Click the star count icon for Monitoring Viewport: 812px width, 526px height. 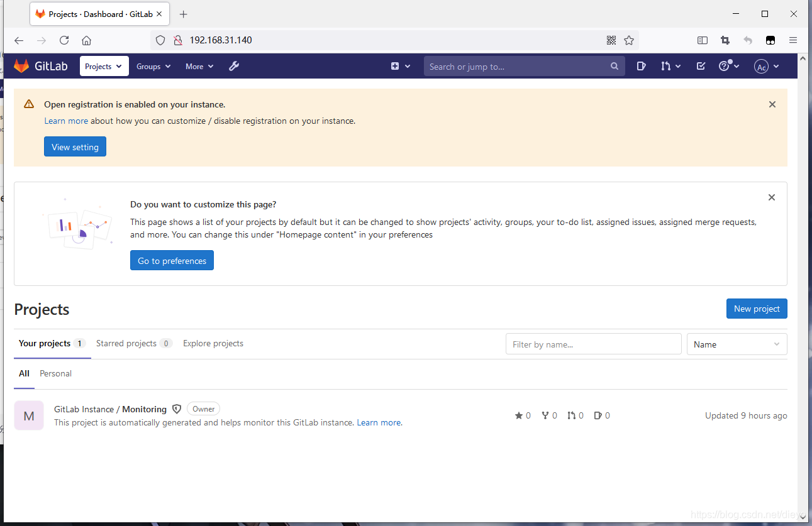click(x=523, y=415)
